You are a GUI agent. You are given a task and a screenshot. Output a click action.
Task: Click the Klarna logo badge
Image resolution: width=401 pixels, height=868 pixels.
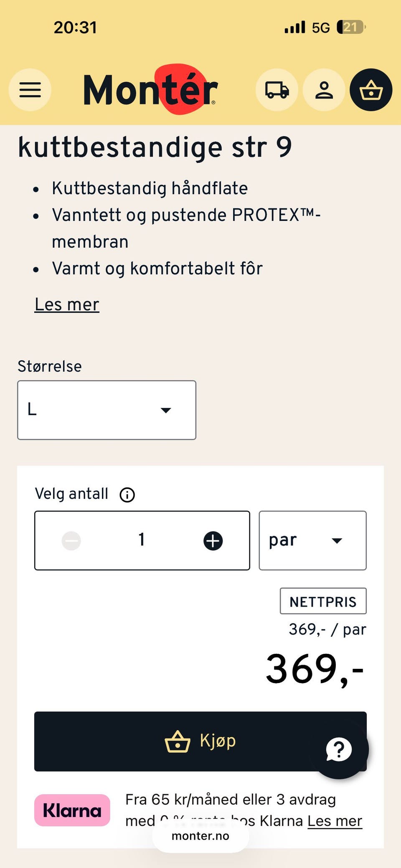point(72,810)
